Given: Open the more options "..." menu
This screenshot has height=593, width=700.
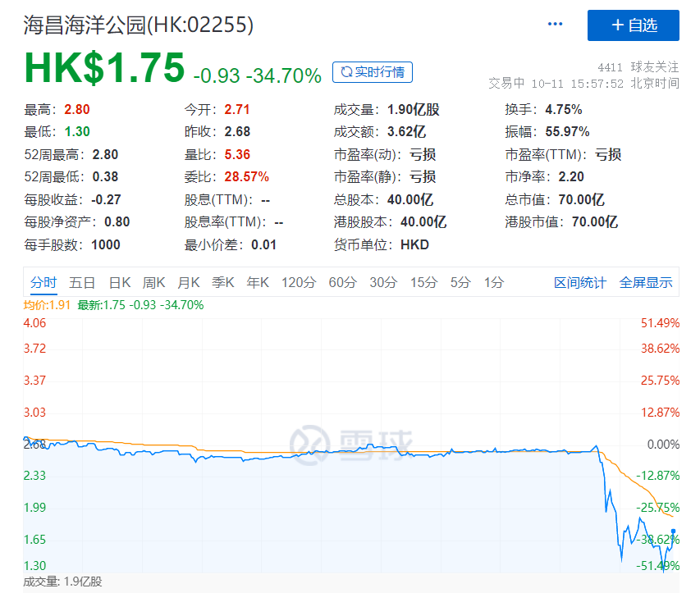Looking at the screenshot, I should (x=555, y=25).
